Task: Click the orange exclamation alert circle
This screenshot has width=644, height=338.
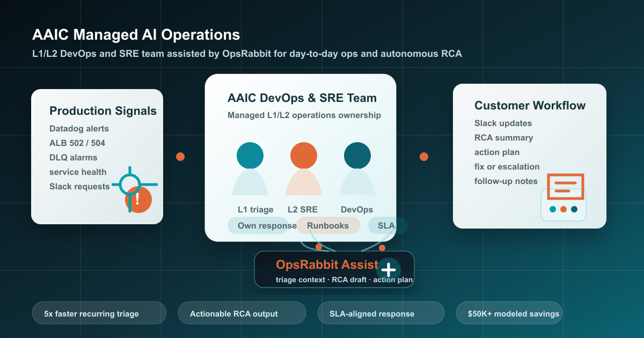Action: pos(138,200)
